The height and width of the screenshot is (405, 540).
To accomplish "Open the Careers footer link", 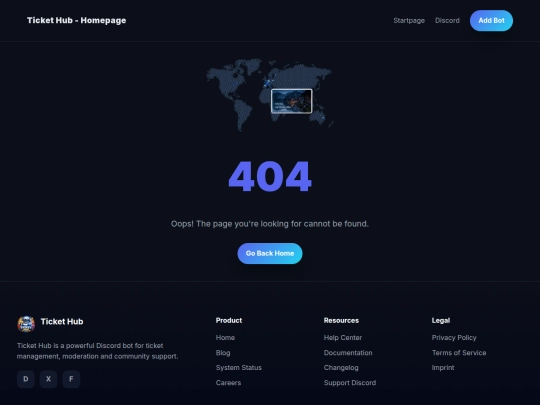I will click(x=228, y=383).
